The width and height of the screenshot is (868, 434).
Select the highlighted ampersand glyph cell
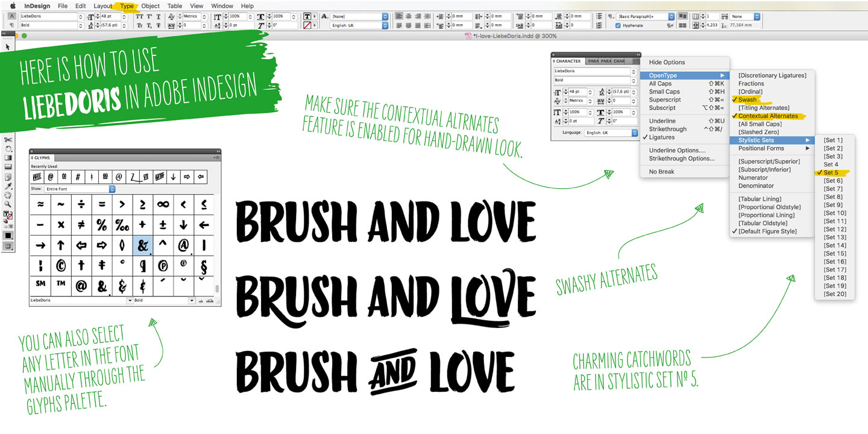point(143,245)
